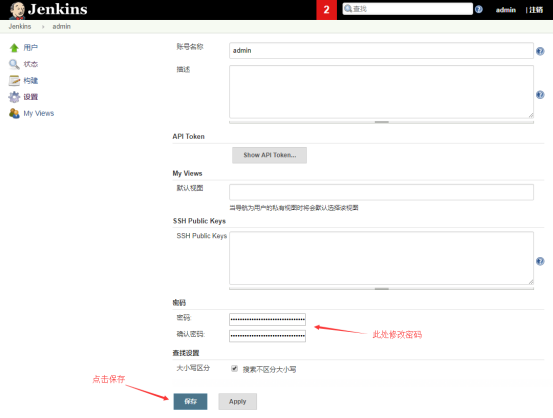Click the Jenkins logo in header
This screenshot has height=418, width=553.
(x=48, y=10)
